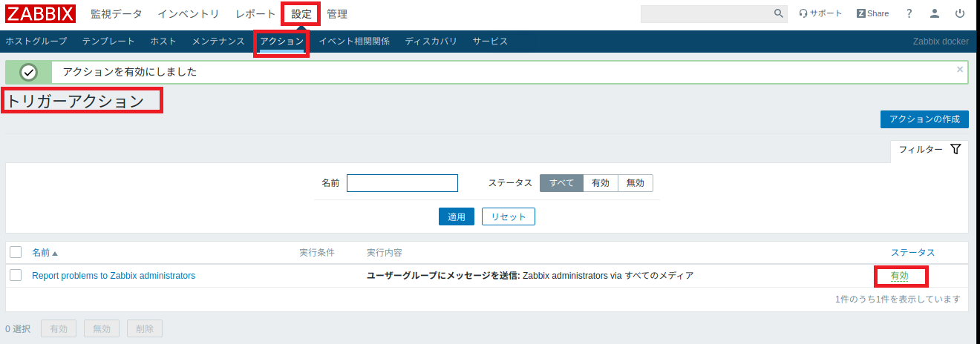
Task: Click the power logout icon
Action: tap(960, 13)
